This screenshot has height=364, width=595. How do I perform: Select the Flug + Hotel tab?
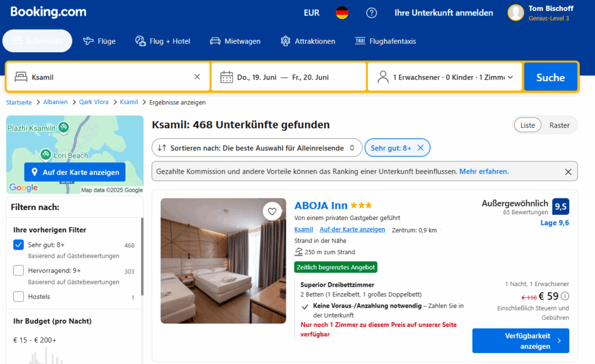click(x=163, y=41)
